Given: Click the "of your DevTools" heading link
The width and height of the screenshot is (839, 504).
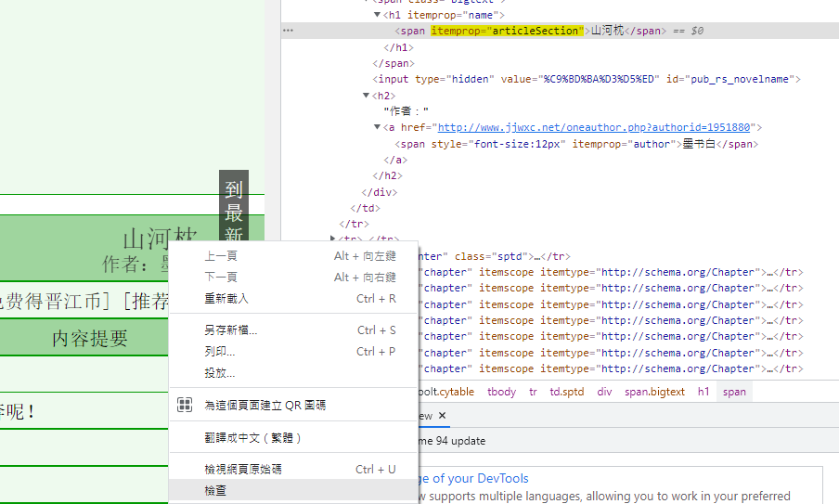Looking at the screenshot, I should tap(474, 478).
